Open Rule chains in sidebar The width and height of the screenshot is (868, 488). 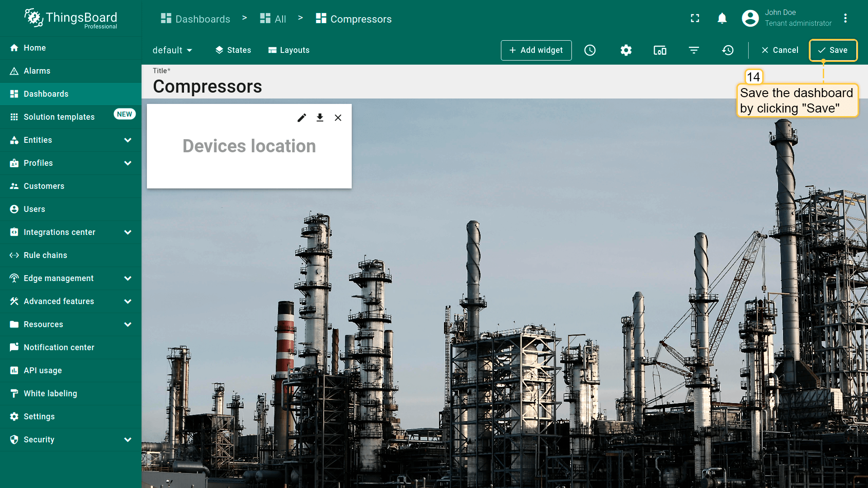[x=45, y=255]
